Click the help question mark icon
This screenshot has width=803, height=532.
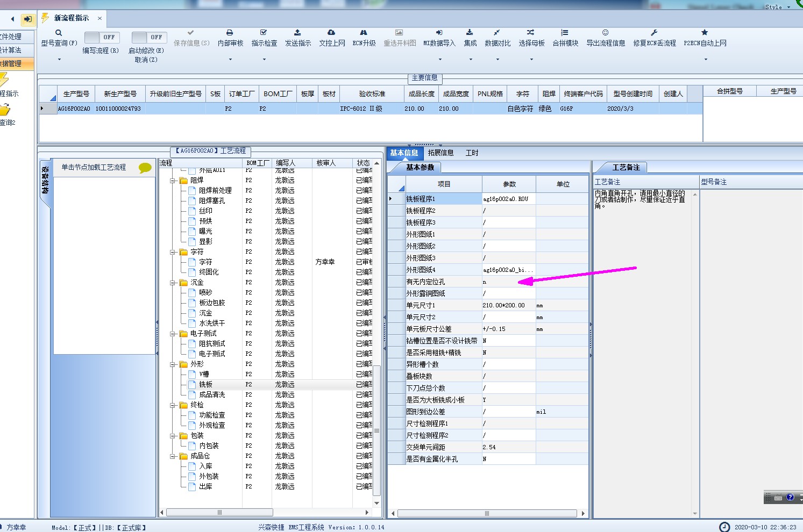coord(790,498)
